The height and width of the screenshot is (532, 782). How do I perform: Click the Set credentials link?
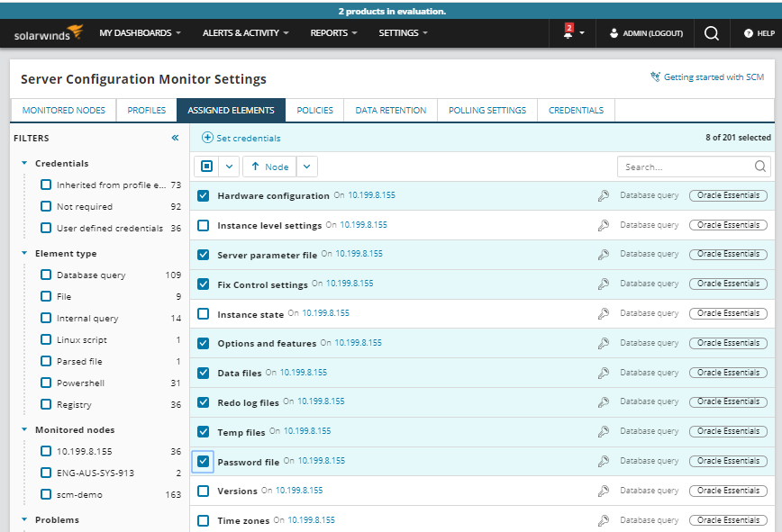tap(241, 139)
